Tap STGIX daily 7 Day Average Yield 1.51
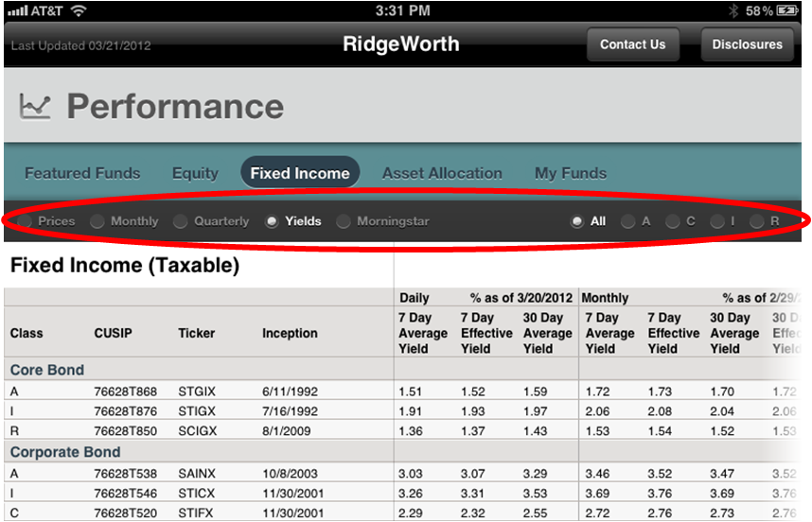Screen dimensions: 812x522 [410, 391]
